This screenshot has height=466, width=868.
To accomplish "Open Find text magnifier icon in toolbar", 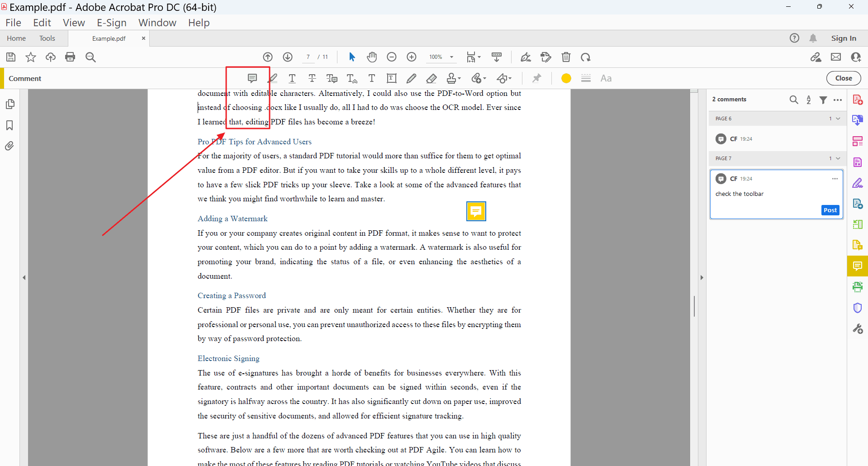I will tap(90, 57).
